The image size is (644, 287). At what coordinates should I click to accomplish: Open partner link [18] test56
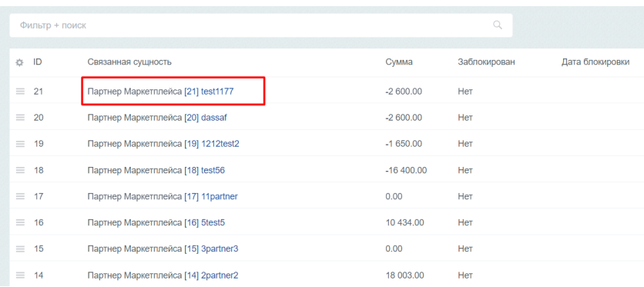[x=204, y=170]
